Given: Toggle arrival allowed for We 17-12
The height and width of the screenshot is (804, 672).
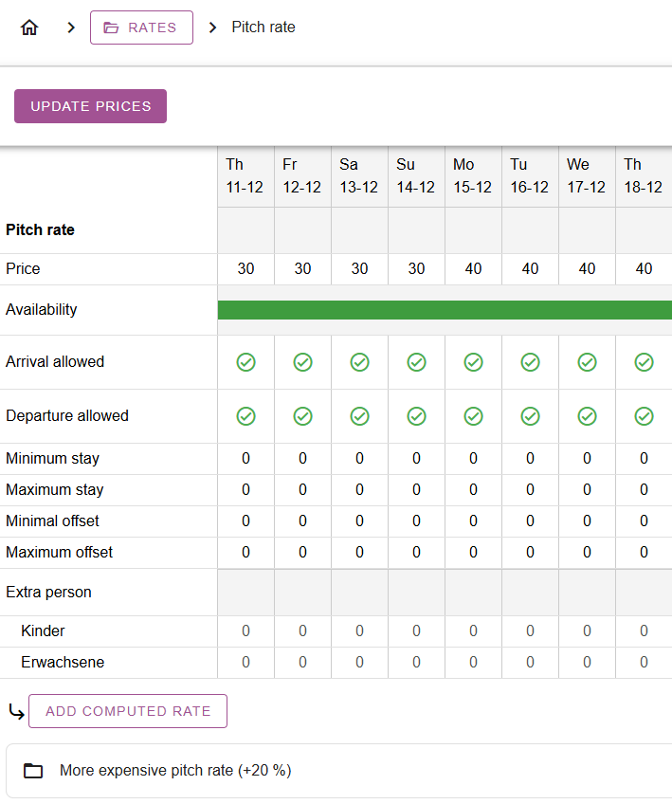Looking at the screenshot, I should click(x=587, y=362).
